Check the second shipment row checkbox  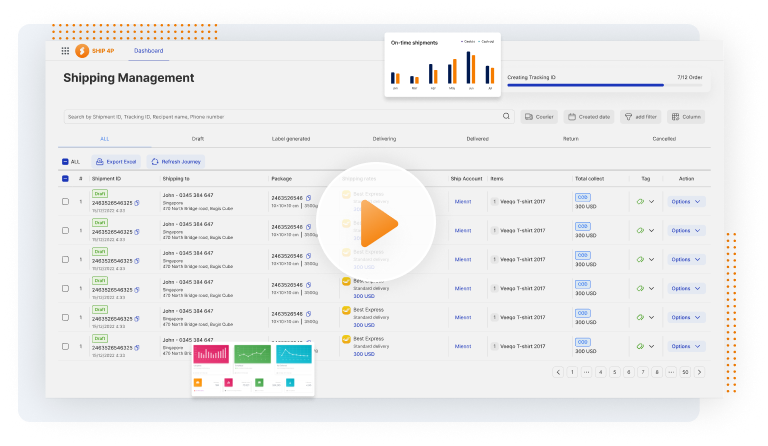(x=65, y=231)
